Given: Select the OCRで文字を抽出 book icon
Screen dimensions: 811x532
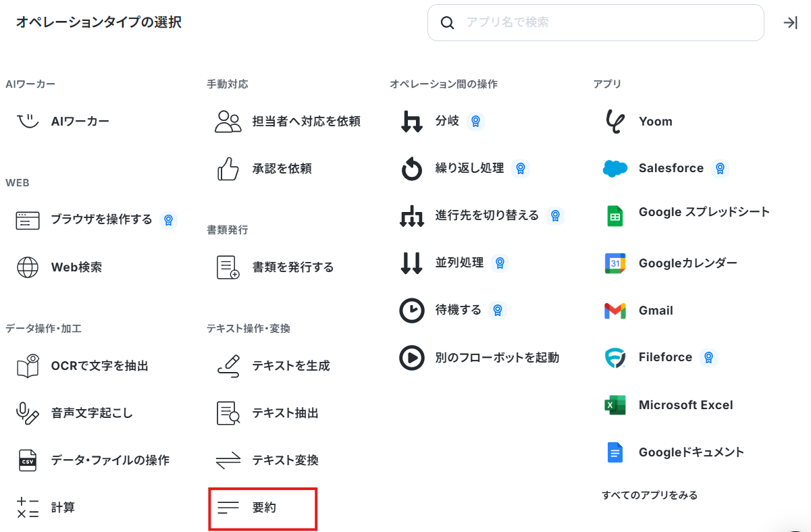Looking at the screenshot, I should coord(28,366).
